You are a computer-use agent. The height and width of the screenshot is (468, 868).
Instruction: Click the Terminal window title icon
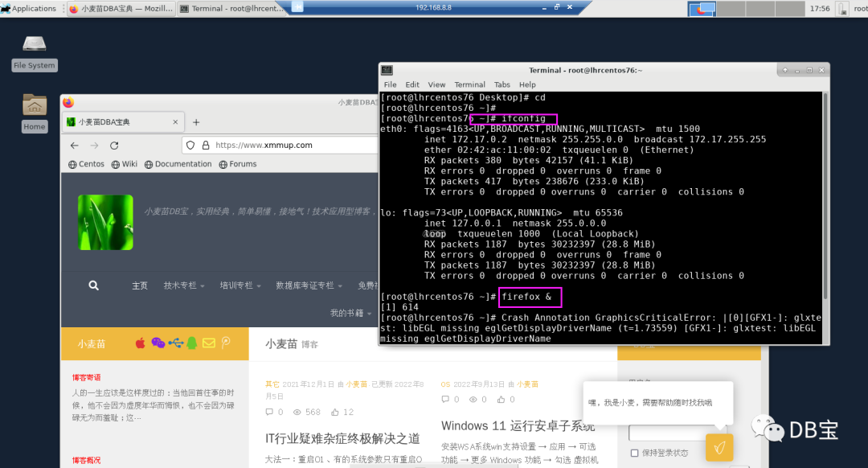tap(387, 70)
